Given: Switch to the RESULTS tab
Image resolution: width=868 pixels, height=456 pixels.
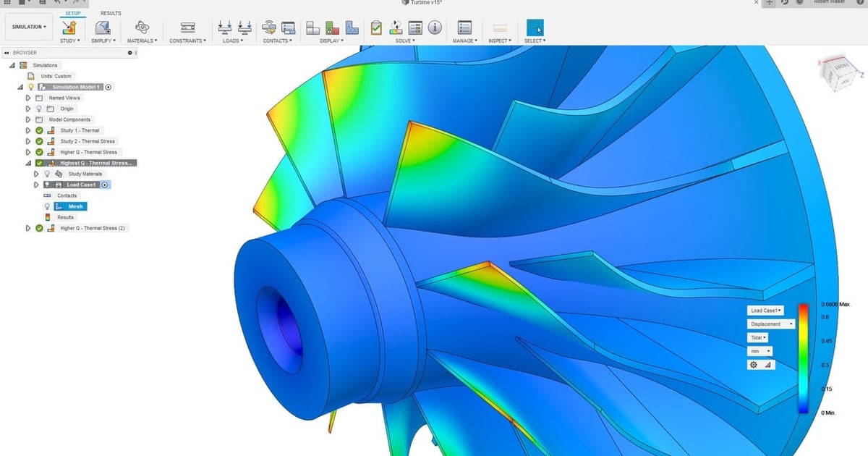Looking at the screenshot, I should point(110,12).
